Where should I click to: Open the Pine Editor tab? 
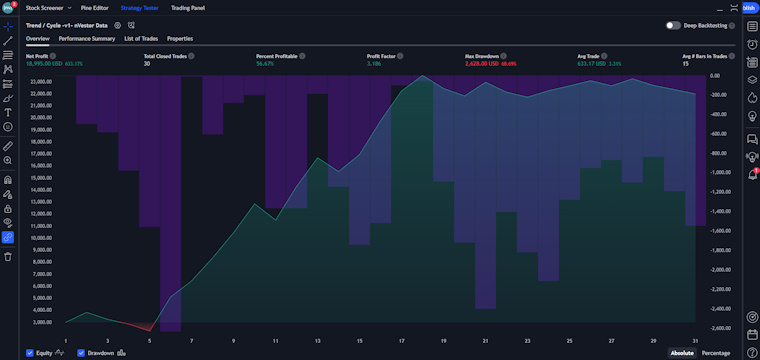pos(95,8)
